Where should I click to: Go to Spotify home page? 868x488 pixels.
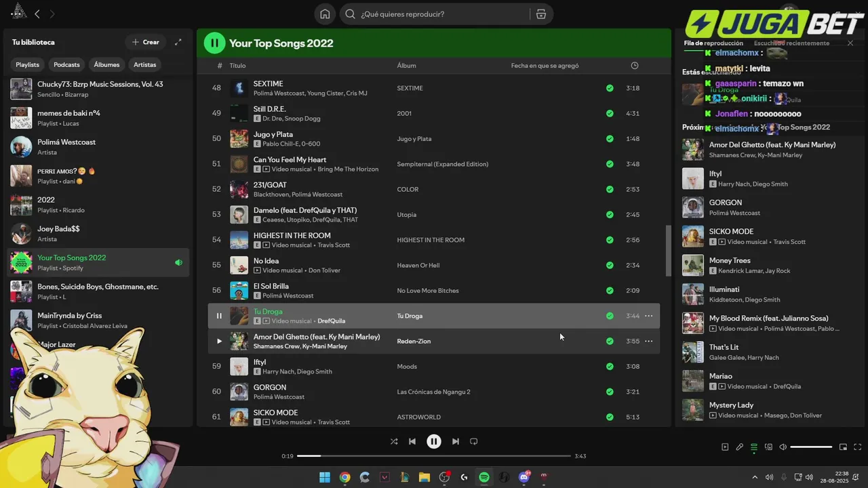[325, 14]
